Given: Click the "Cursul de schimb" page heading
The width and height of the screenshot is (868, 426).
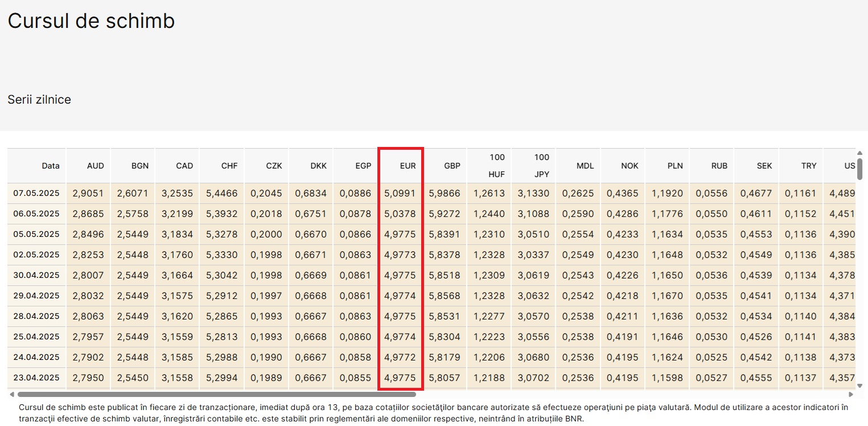Looking at the screenshot, I should (x=91, y=21).
